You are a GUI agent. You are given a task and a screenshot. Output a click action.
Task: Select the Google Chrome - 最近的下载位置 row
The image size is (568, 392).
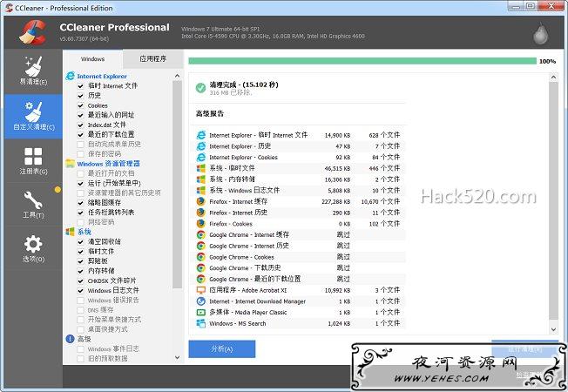tap(298, 279)
